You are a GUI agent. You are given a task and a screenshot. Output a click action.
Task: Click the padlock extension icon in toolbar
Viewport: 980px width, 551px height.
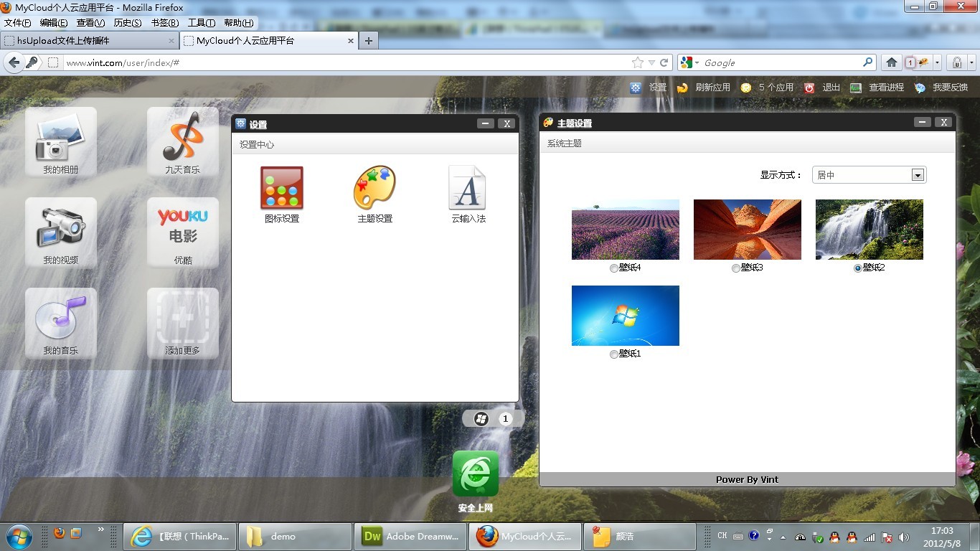pyautogui.click(x=957, y=62)
